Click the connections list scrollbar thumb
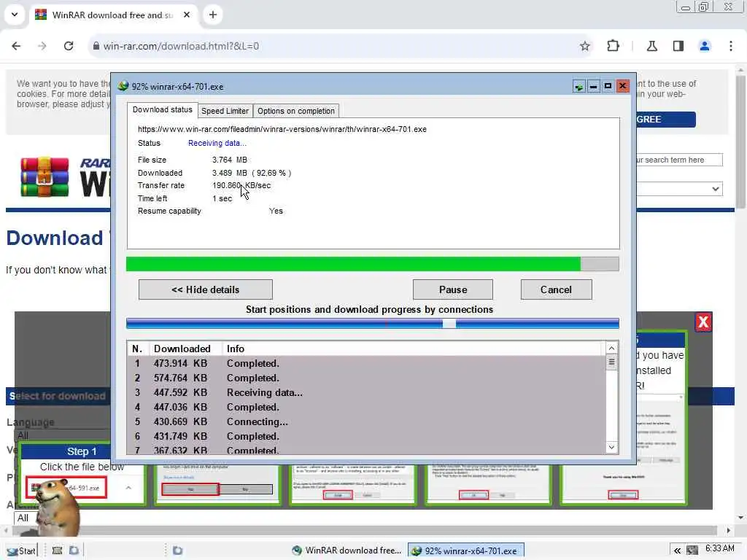The image size is (747, 560). click(612, 362)
